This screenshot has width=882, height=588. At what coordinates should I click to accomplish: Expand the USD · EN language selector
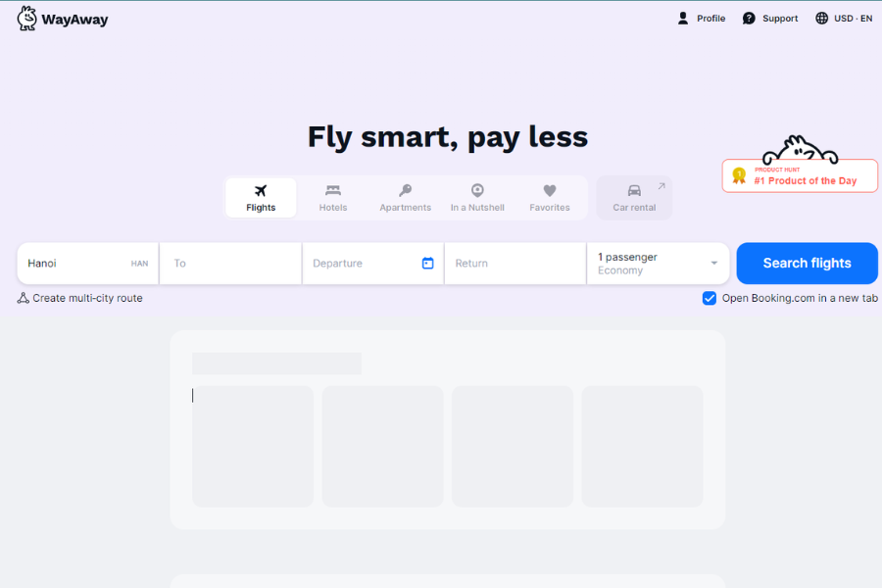[843, 18]
